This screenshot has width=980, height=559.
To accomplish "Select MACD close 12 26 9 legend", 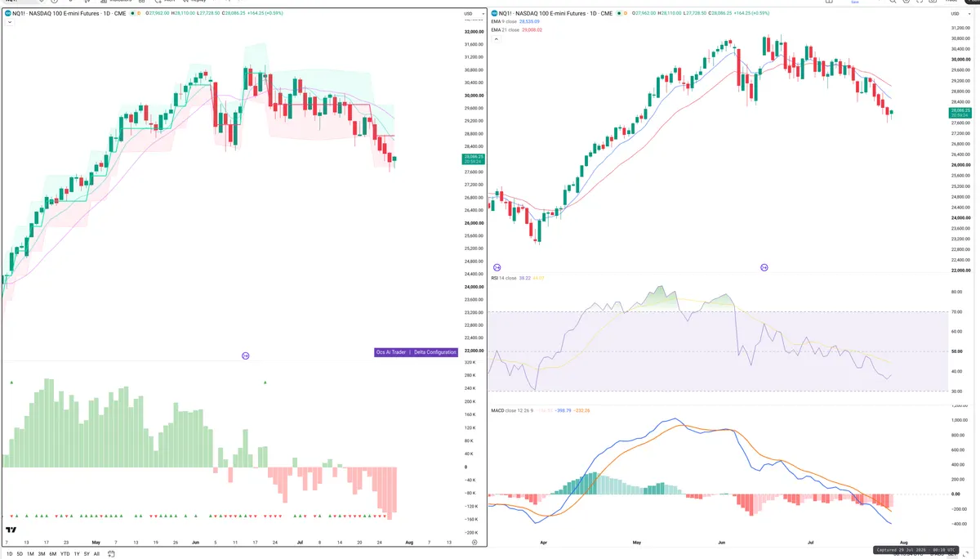I will (x=512, y=410).
